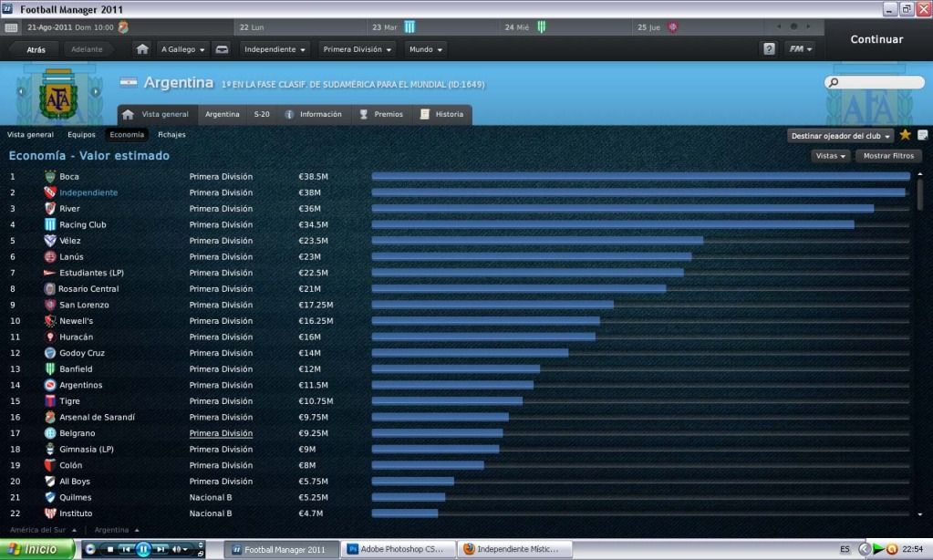933x560 pixels.
Task: Open the Primera División dropdown menu
Action: pos(357,49)
